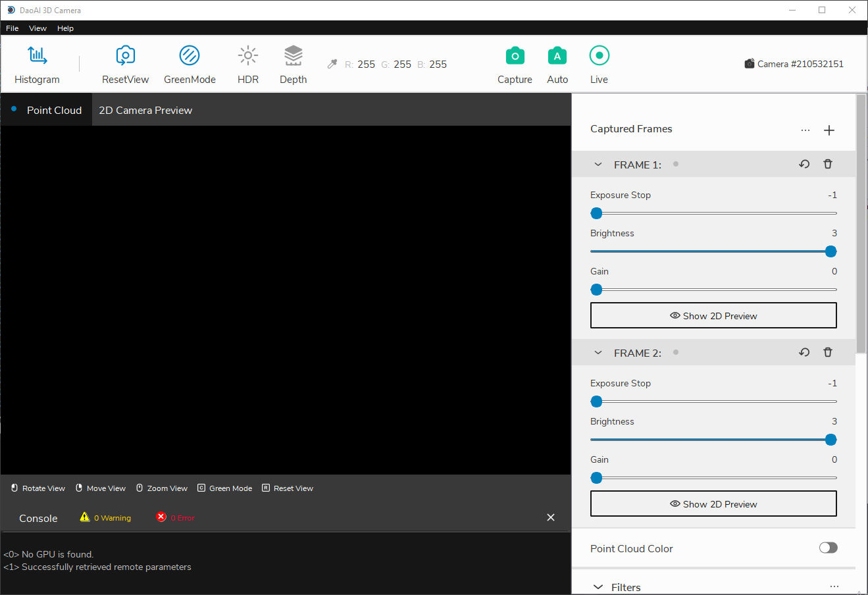This screenshot has height=595, width=868.
Task: Click the Frame 1 Brightness slider handle
Action: (x=830, y=251)
